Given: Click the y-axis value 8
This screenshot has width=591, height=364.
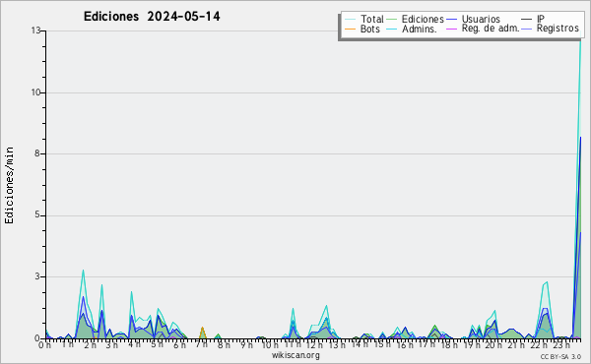Looking at the screenshot, I should (x=37, y=153).
